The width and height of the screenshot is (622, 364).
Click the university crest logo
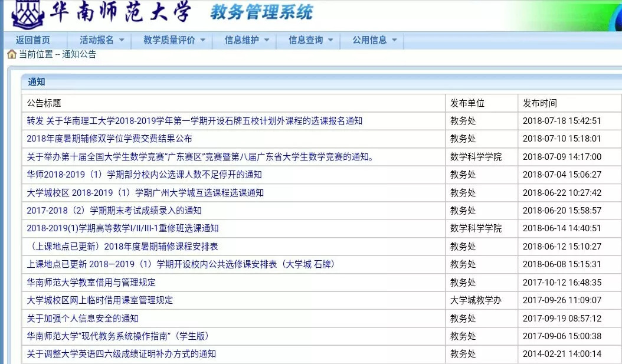pos(28,14)
